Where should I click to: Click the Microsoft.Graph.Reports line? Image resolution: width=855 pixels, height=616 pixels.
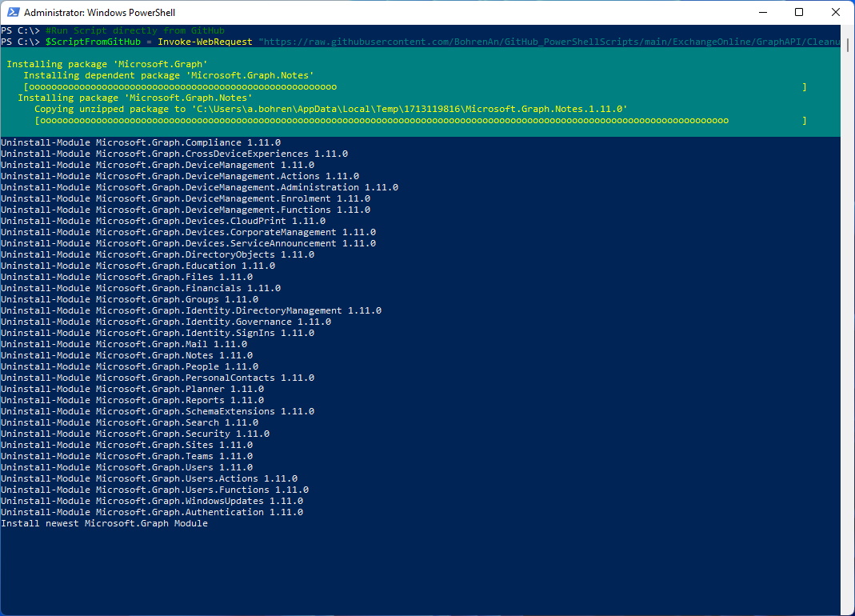[x=133, y=400]
